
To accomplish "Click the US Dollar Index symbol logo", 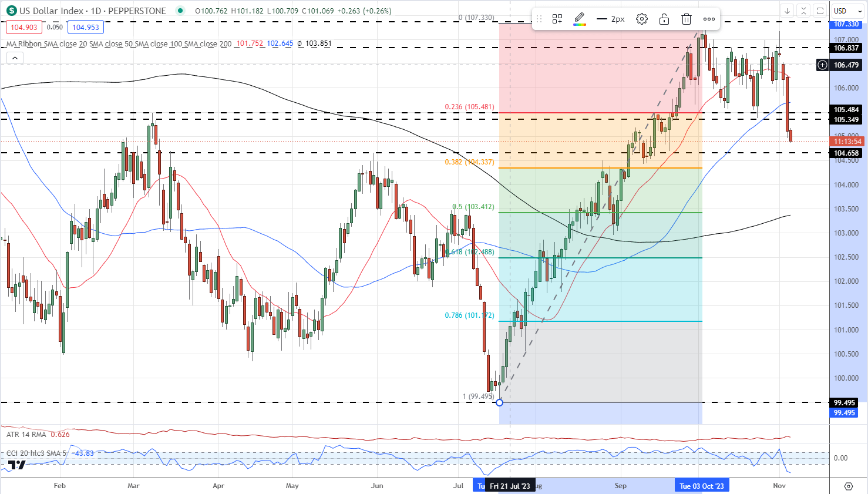I will (11, 11).
